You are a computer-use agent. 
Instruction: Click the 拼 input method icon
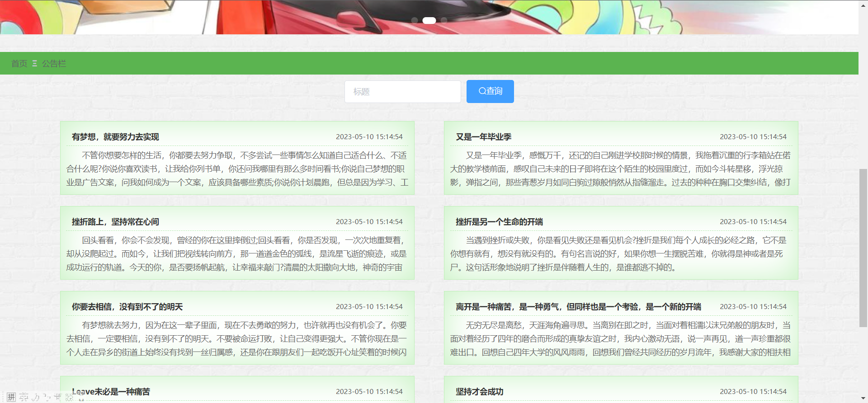click(x=11, y=397)
